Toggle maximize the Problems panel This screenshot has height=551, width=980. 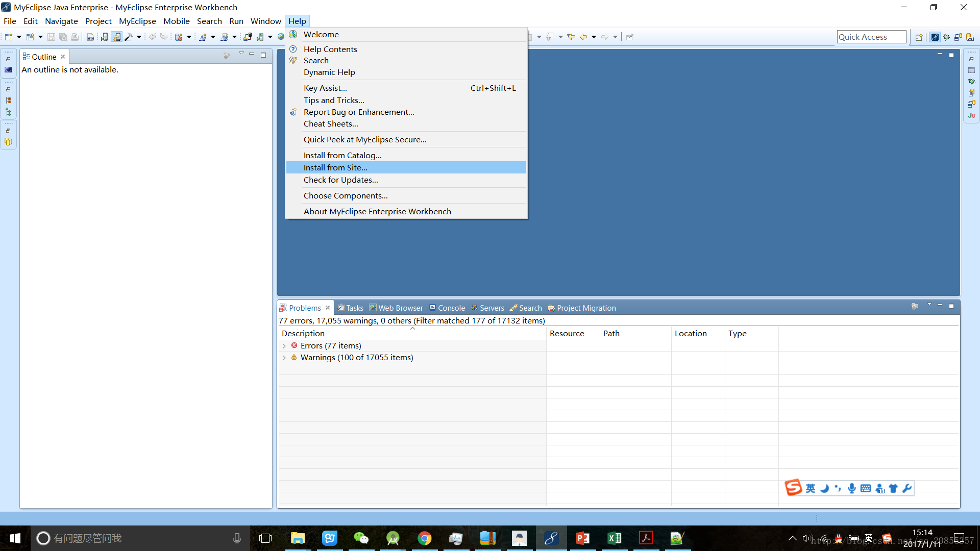pyautogui.click(x=952, y=307)
